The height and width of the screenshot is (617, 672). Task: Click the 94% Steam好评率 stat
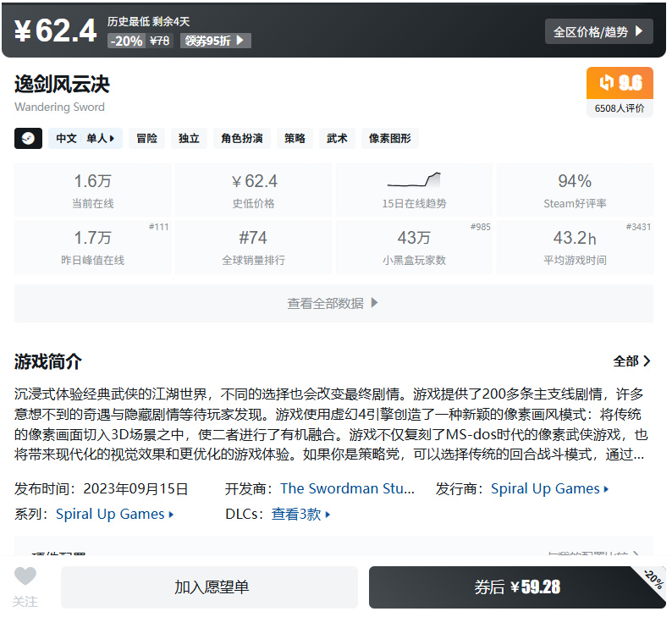click(575, 190)
